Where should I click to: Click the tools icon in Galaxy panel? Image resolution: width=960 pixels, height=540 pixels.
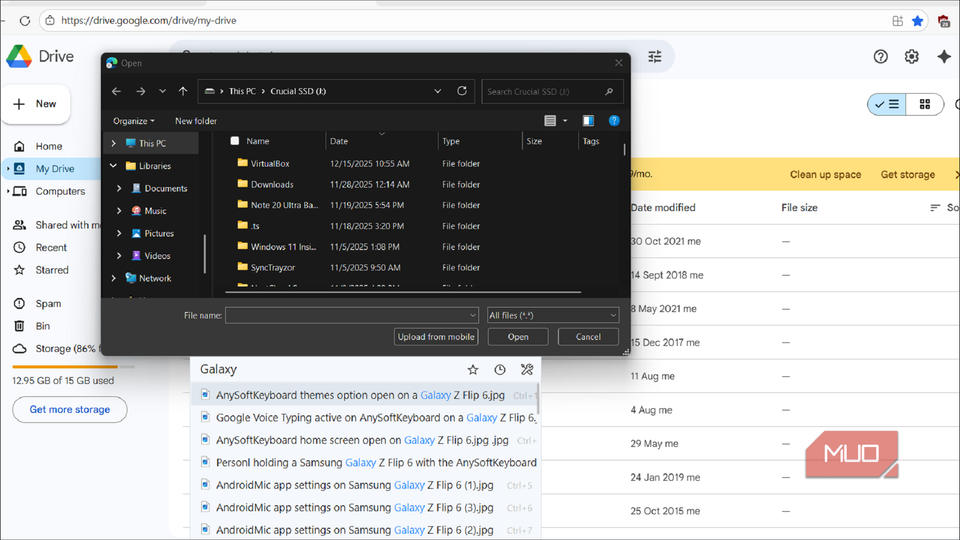(527, 369)
